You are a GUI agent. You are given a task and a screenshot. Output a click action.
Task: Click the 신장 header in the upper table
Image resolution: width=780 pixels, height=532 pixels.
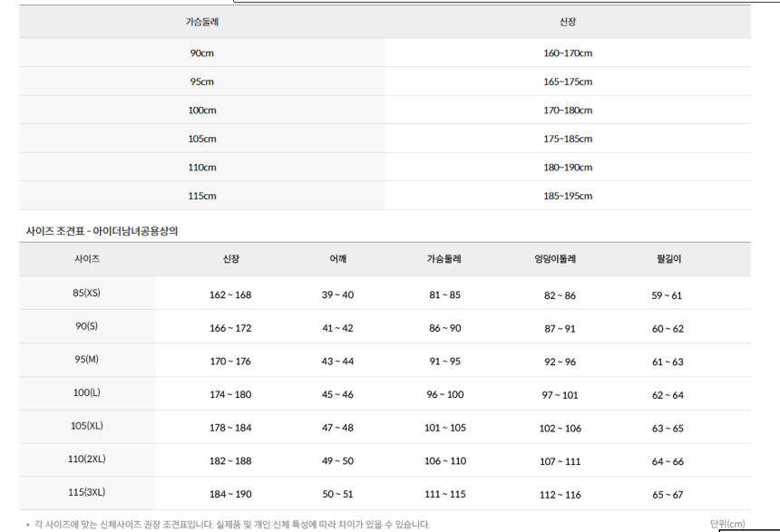pos(568,21)
